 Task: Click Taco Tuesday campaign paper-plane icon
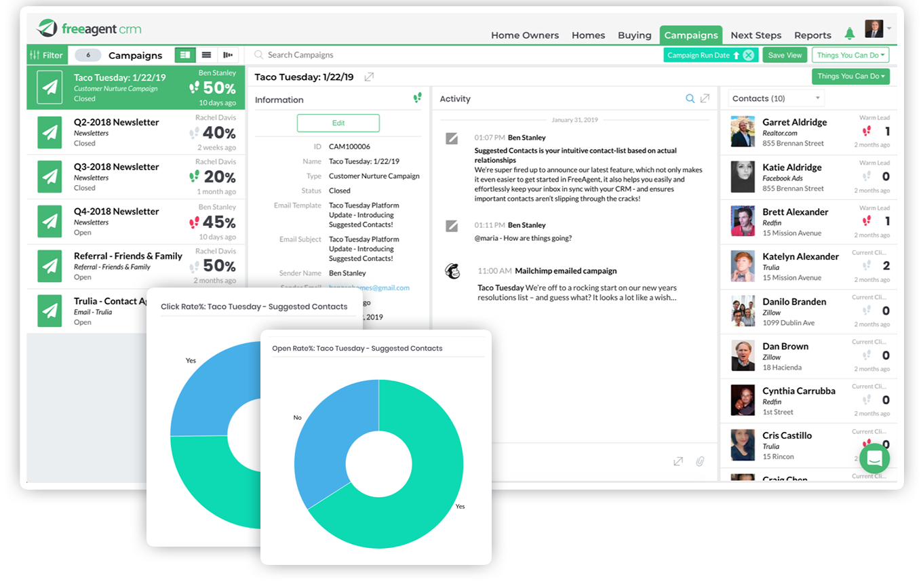[50, 87]
